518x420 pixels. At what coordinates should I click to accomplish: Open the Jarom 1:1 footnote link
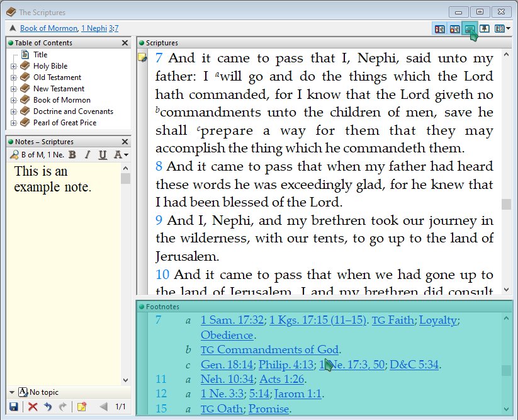(298, 394)
